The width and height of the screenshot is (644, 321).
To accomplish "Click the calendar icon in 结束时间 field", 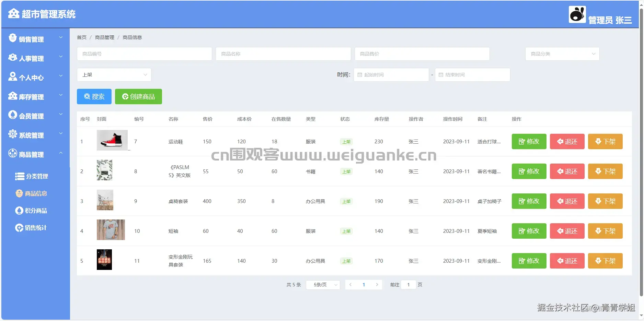I will click(x=441, y=75).
